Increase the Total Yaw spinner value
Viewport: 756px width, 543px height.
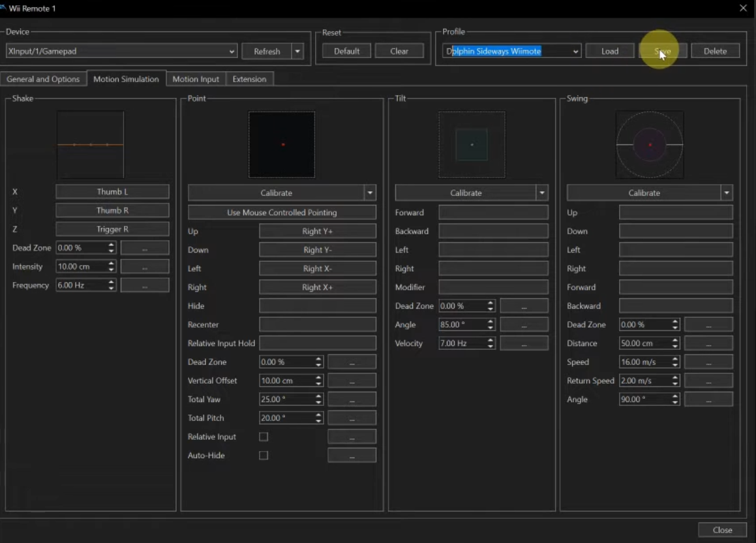click(319, 396)
